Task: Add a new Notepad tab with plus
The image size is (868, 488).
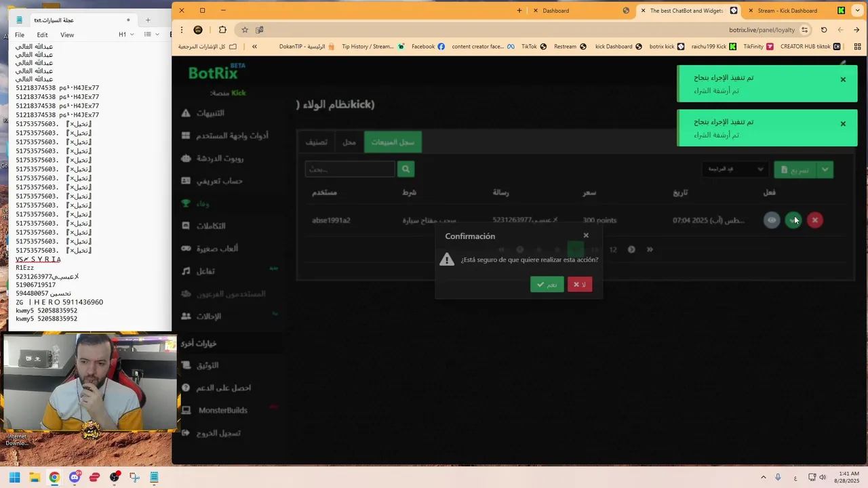Action: pyautogui.click(x=148, y=20)
